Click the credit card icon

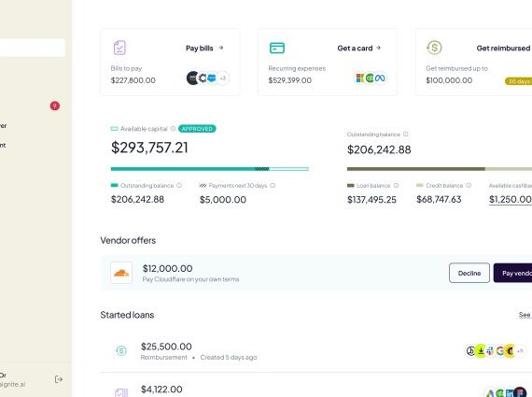tap(277, 48)
